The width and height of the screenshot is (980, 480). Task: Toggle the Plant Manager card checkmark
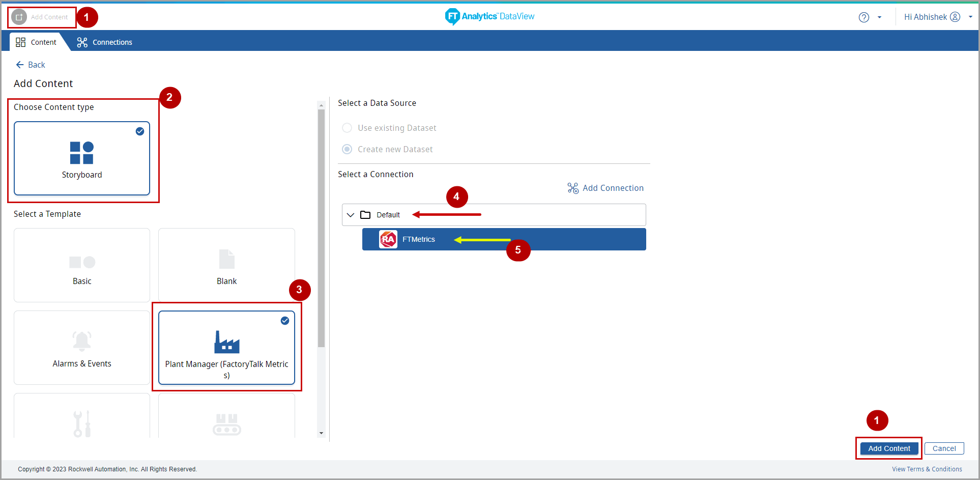(285, 321)
